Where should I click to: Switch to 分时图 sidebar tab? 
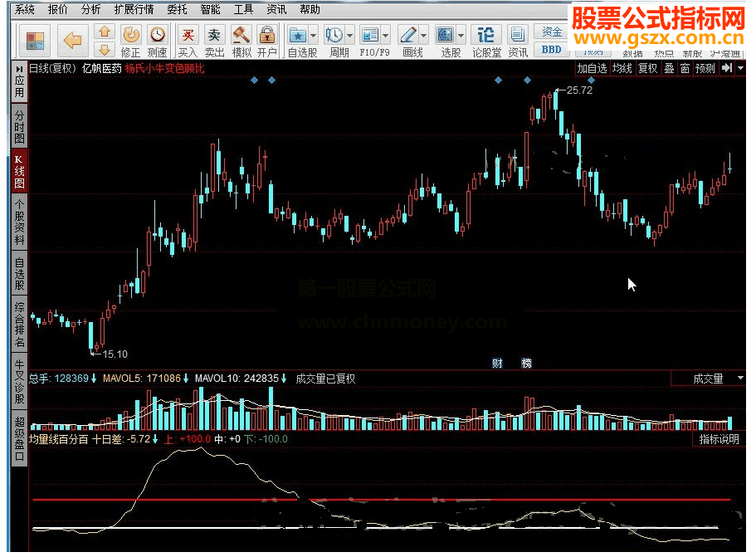[19, 127]
